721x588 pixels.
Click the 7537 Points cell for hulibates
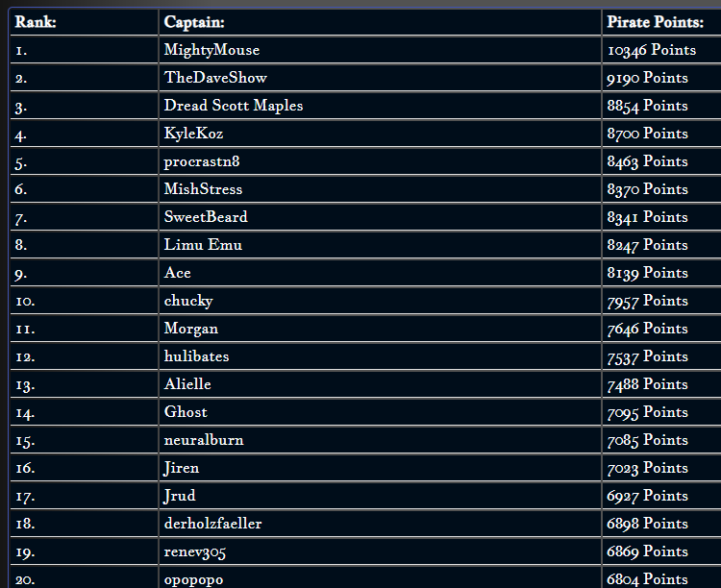pos(647,356)
